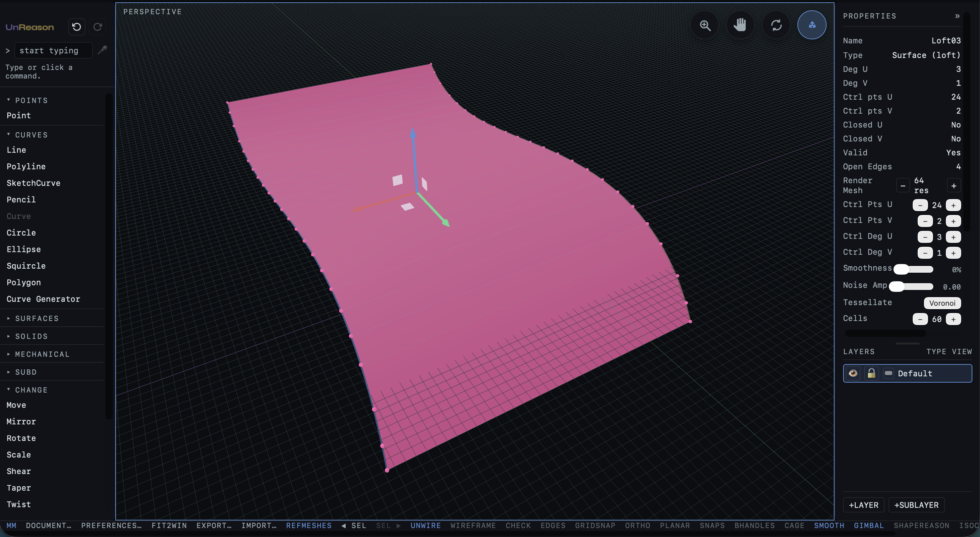Decrease Ctrl Deg U value

click(925, 237)
